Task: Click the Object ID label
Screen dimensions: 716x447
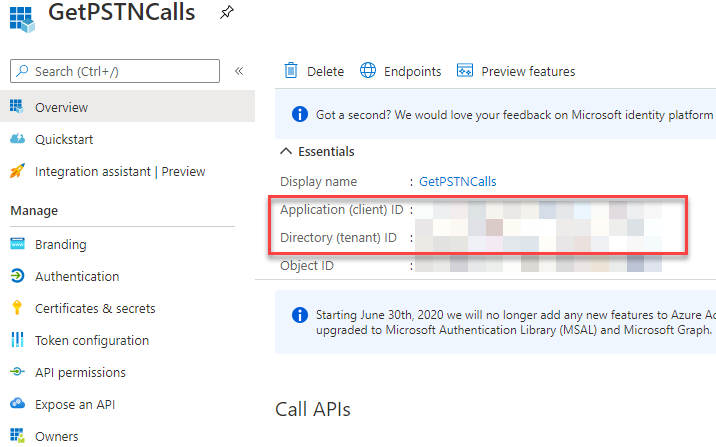Action: [x=307, y=265]
